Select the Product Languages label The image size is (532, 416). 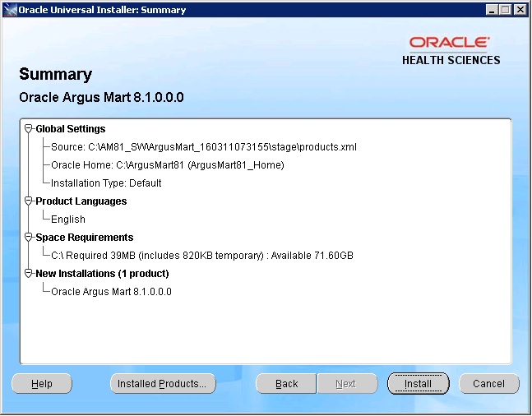[81, 201]
